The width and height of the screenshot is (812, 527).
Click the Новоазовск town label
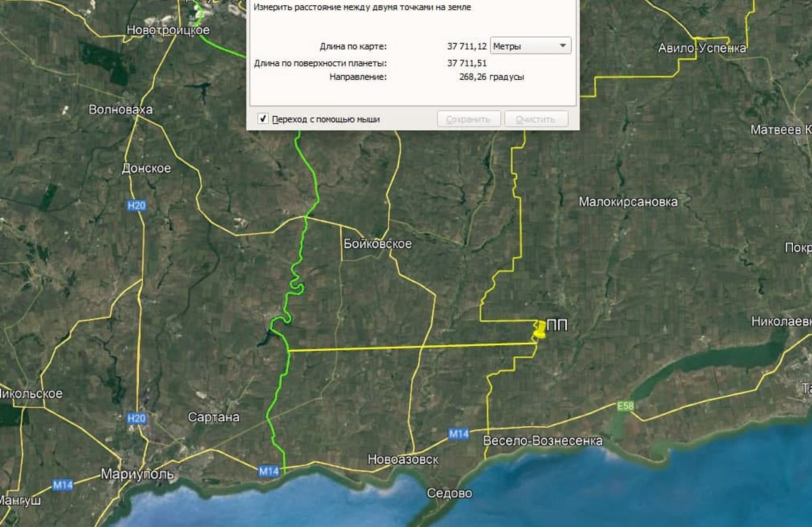(x=403, y=459)
